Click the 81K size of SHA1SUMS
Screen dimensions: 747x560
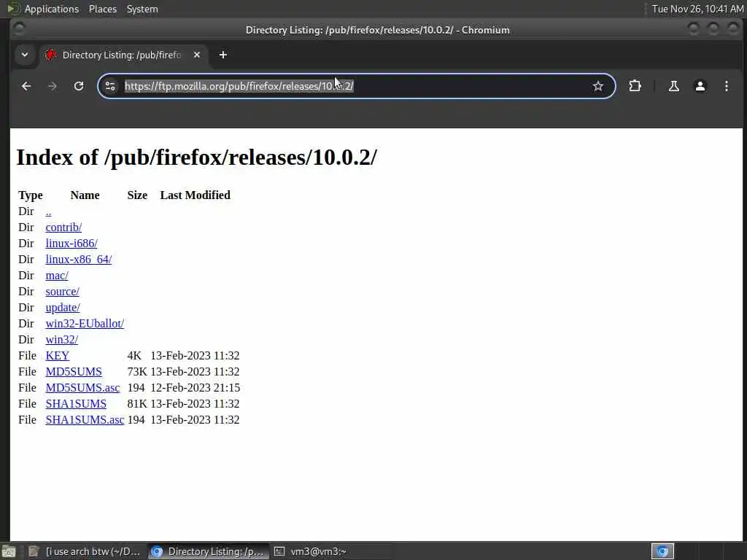(137, 404)
